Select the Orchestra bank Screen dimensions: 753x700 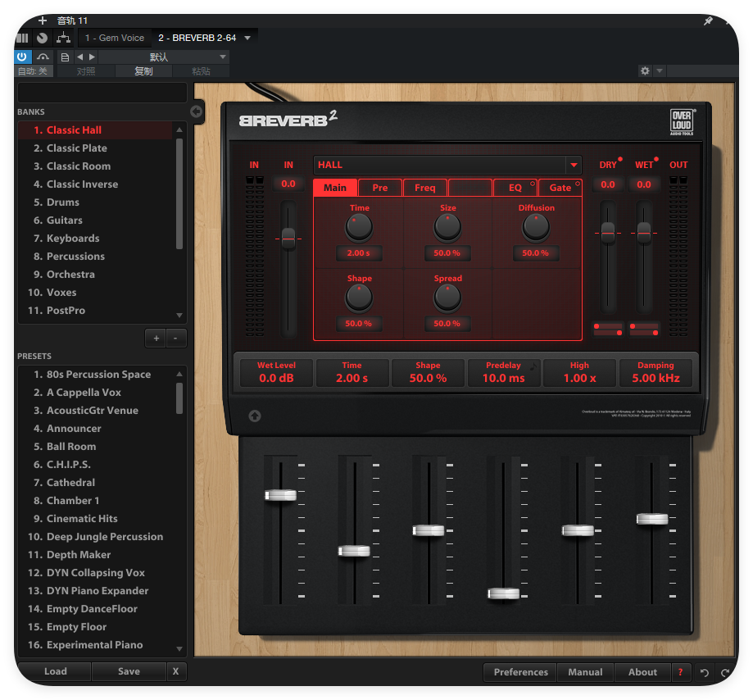[95, 275]
